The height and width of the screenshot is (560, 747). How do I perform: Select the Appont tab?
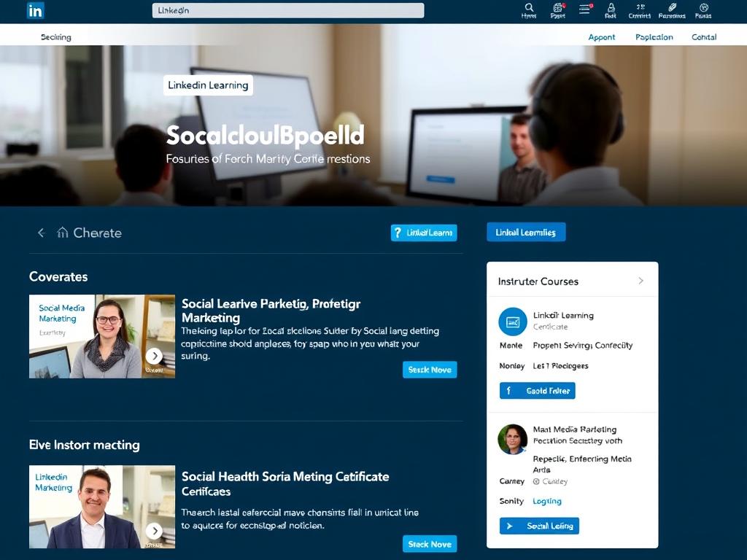coord(602,37)
